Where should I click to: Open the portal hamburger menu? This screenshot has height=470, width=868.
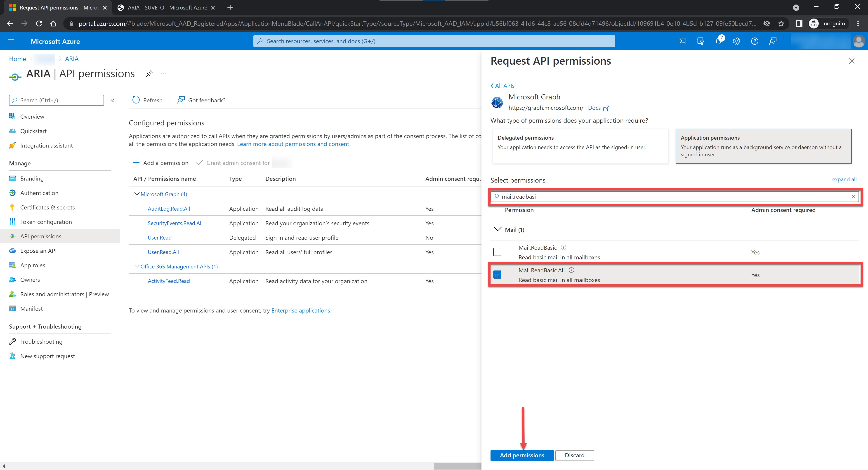[11, 41]
